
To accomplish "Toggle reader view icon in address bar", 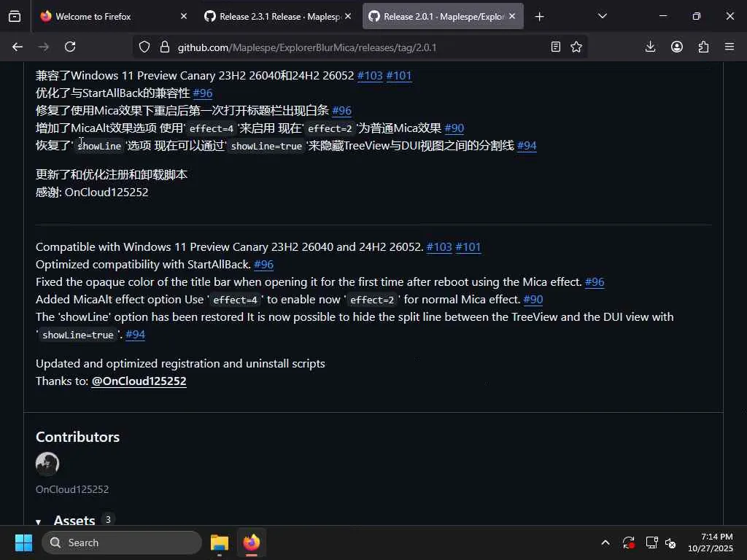I will 555,47.
